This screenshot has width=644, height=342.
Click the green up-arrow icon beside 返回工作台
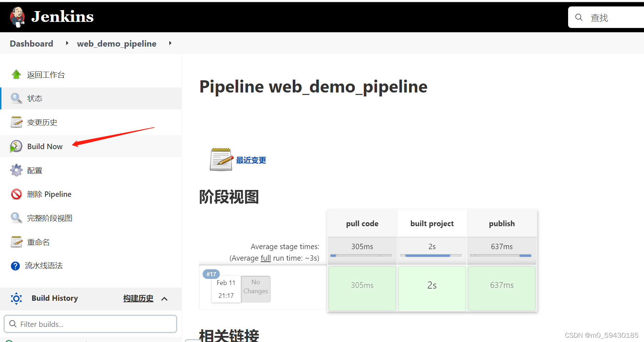coord(16,75)
